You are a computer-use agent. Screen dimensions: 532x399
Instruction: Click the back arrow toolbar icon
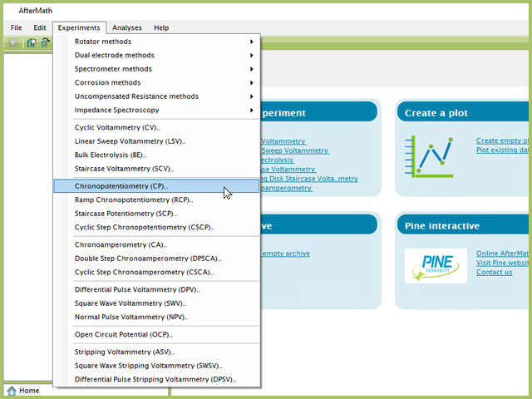(13, 42)
